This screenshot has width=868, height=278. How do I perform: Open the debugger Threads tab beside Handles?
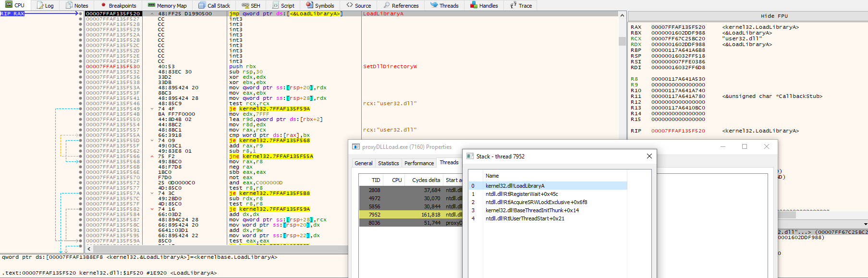click(444, 5)
